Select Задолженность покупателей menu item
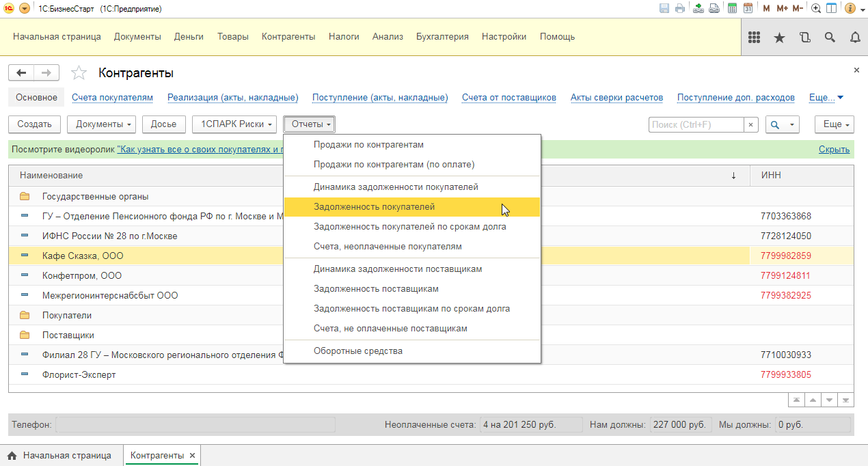This screenshot has height=466, width=868. 374,206
